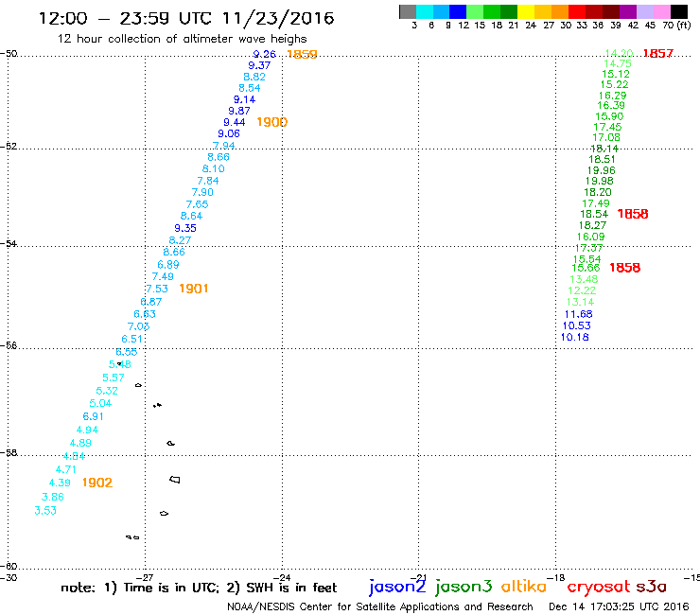Screen dimensions: 700x615
Task: Click the green value '16.29'
Action: (613, 96)
